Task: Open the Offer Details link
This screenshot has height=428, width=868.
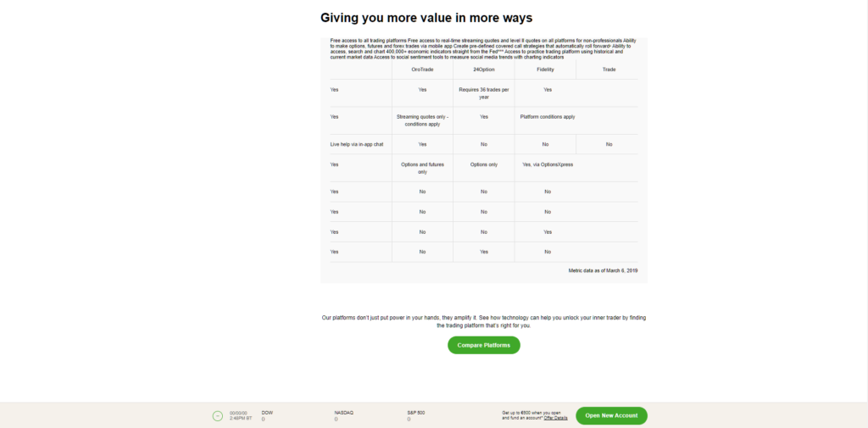Action: click(556, 418)
